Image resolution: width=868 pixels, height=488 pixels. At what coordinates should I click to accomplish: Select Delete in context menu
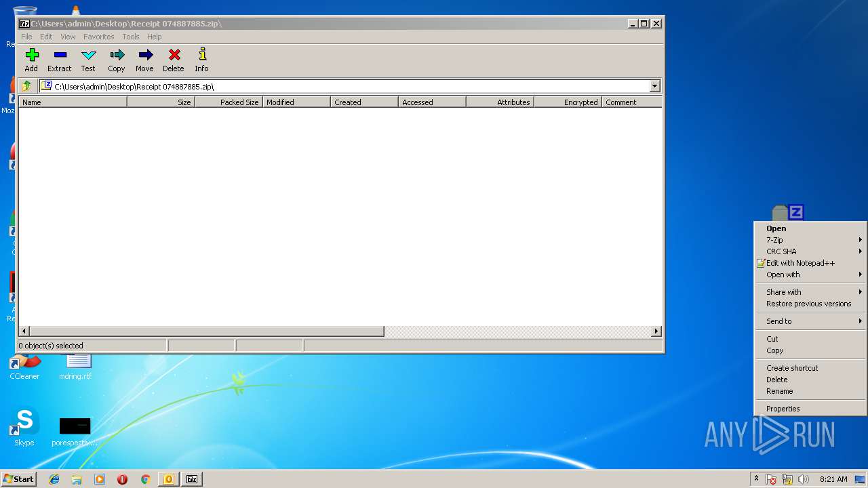810,380
